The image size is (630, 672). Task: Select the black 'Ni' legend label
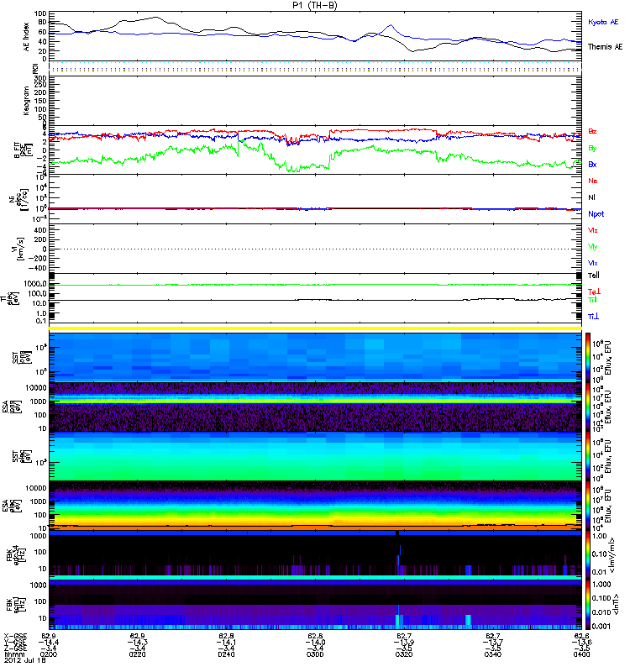click(591, 197)
